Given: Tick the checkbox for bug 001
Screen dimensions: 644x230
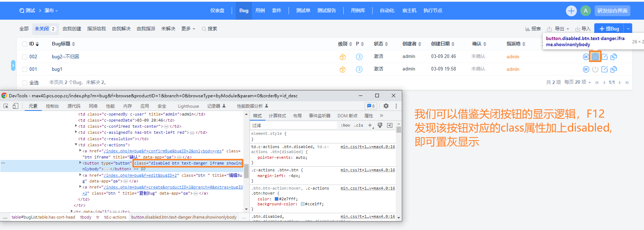Looking at the screenshot, I should click(25, 69).
